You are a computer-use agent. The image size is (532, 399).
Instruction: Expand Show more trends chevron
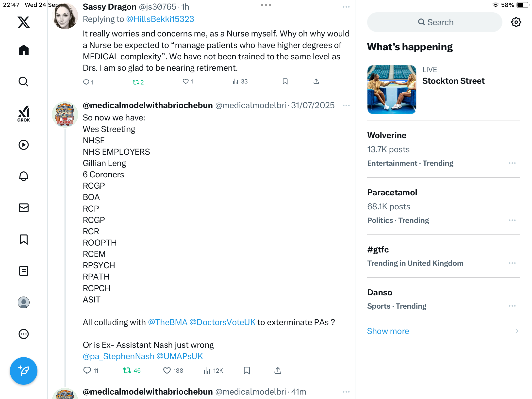coord(516,331)
